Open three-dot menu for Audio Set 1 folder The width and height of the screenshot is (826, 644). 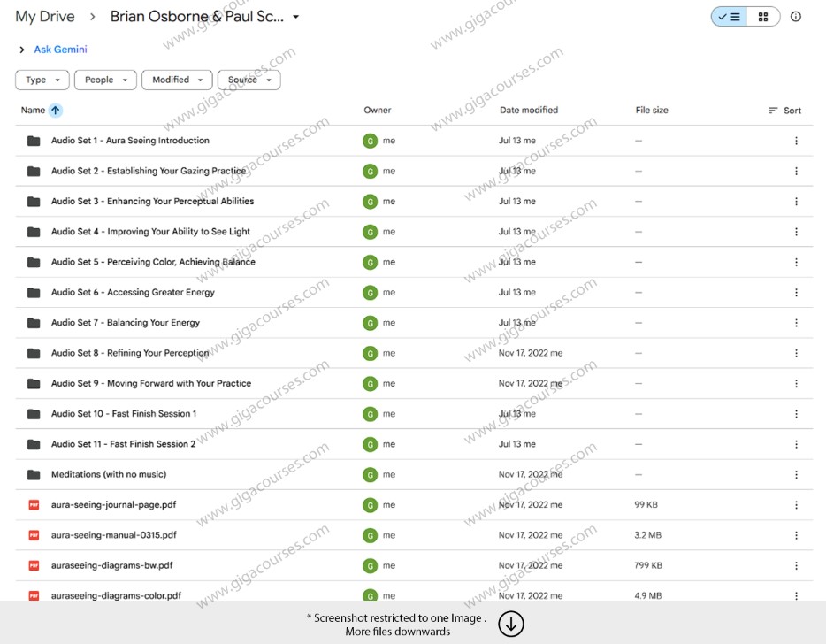[796, 141]
